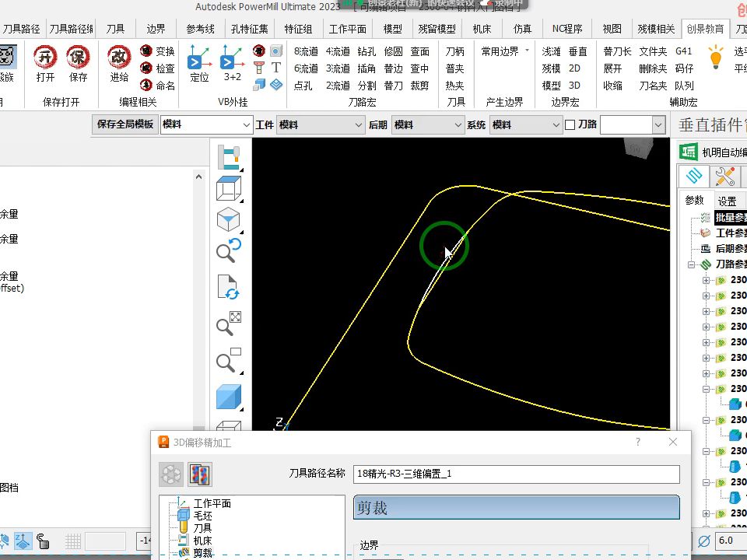Select 剪裁 in the strategy tree

(x=202, y=553)
